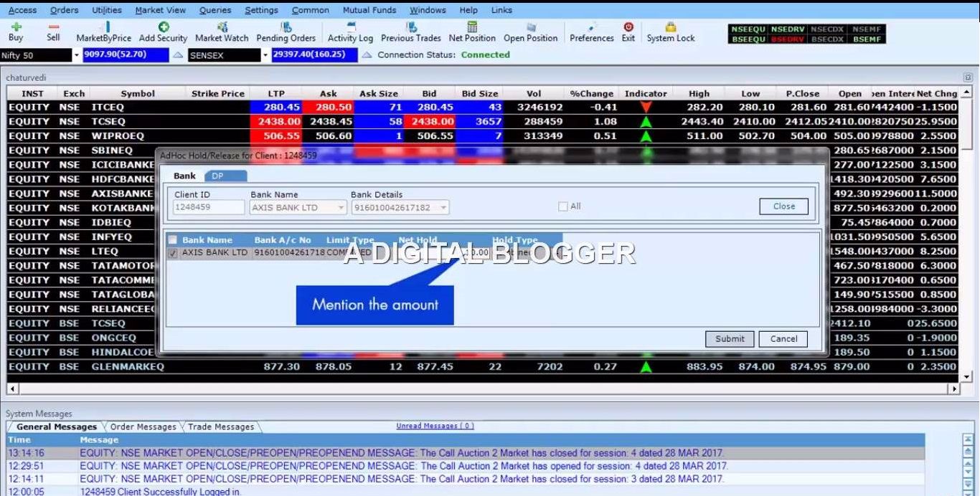The width and height of the screenshot is (980, 496).
Task: Check the All checkbox in dialog
Action: [x=563, y=206]
